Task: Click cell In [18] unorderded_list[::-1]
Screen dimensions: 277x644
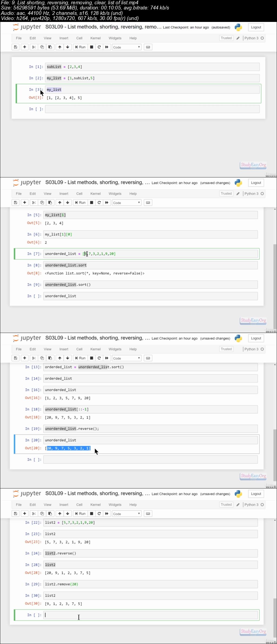Action: coord(150,409)
